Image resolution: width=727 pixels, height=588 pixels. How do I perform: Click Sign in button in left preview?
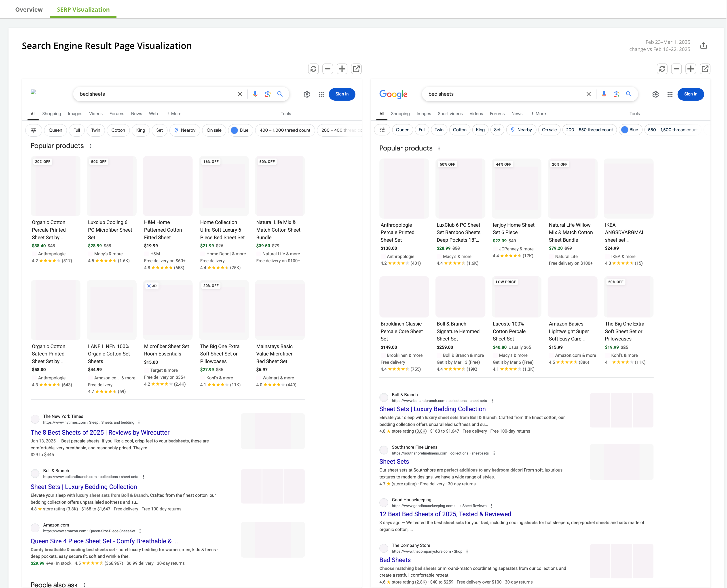342,94
